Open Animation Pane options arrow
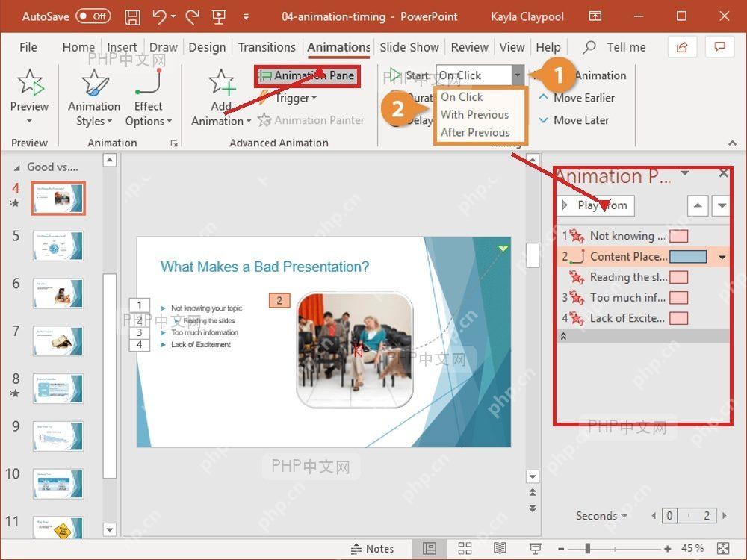747x560 pixels. click(685, 173)
